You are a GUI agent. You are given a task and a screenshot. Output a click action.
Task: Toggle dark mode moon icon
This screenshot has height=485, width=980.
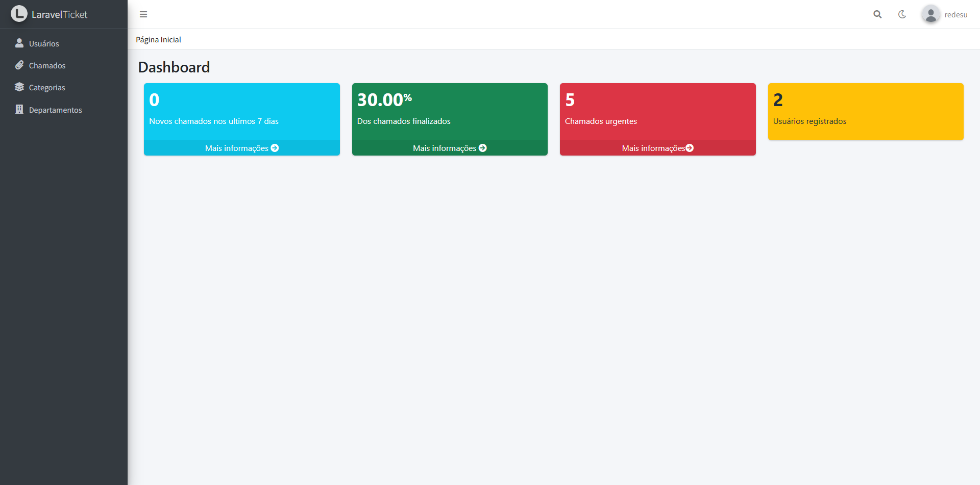tap(902, 14)
